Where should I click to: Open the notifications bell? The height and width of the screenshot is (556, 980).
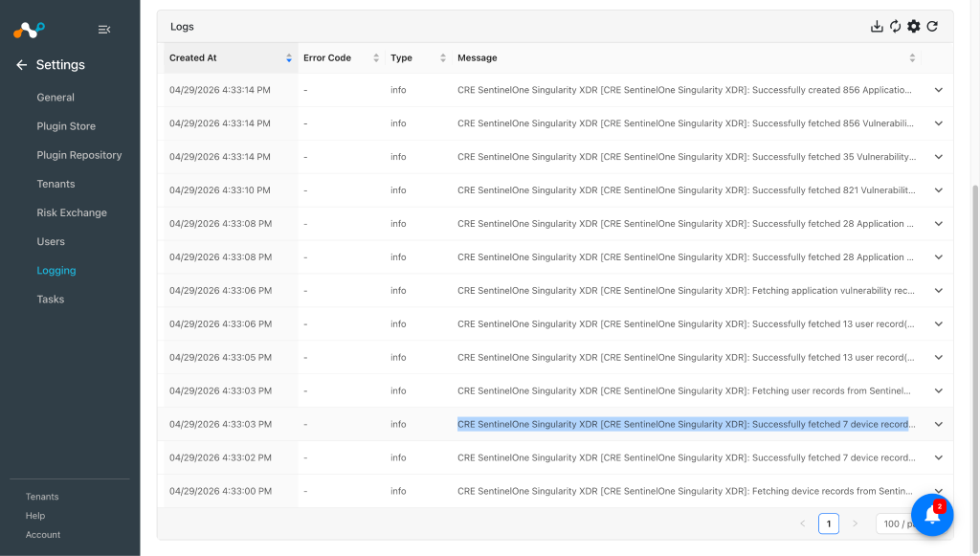pyautogui.click(x=932, y=515)
